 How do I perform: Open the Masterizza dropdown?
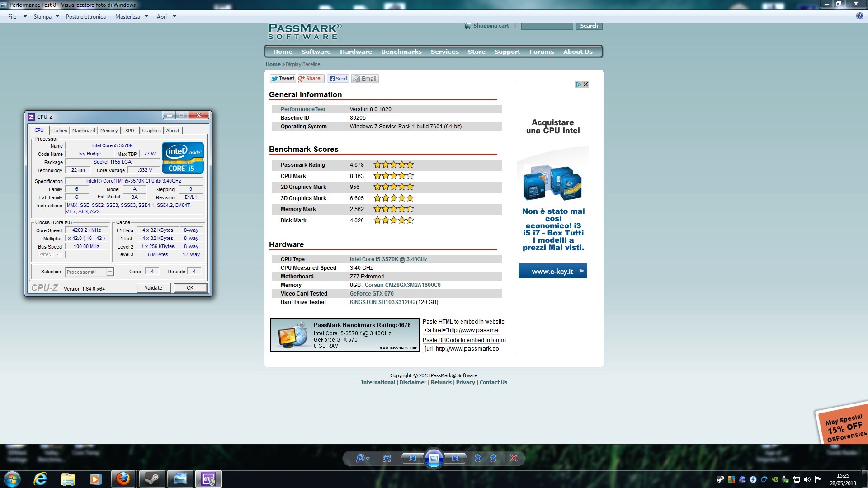click(x=131, y=17)
